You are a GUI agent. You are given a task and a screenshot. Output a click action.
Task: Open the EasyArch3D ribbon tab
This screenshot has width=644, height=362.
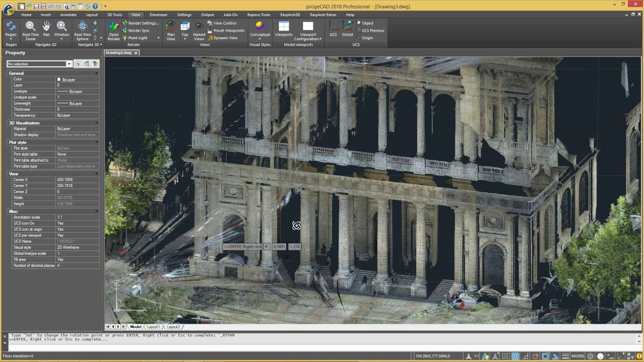tap(290, 15)
